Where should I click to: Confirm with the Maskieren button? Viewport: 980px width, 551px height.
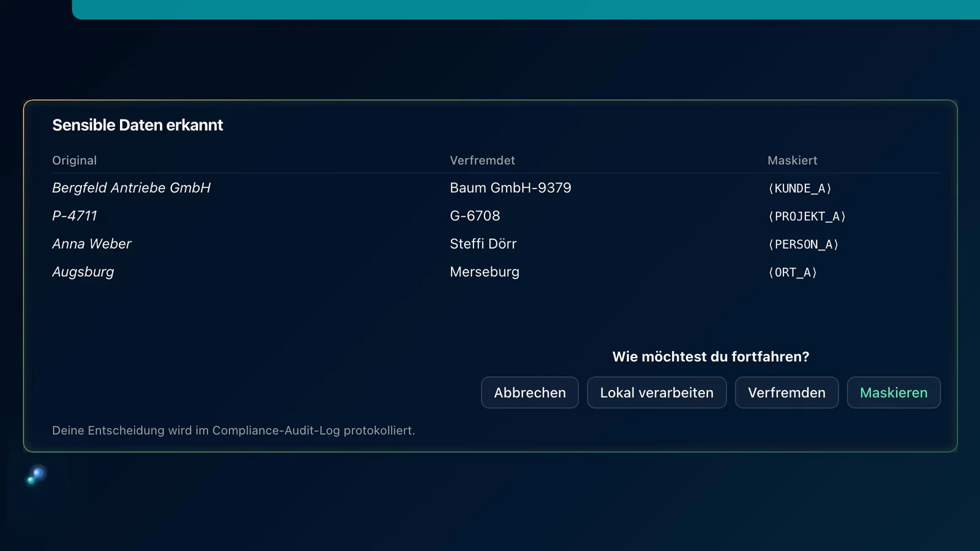click(894, 392)
